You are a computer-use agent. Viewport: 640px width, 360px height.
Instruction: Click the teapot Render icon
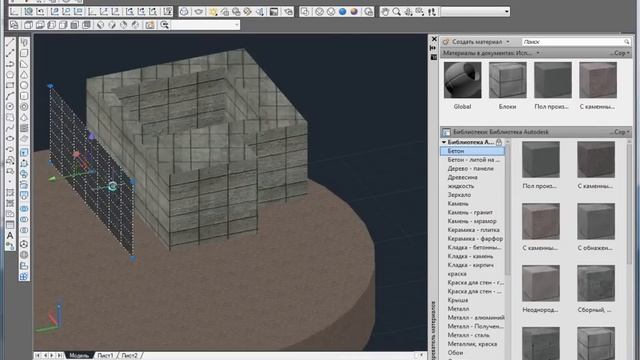click(x=199, y=12)
